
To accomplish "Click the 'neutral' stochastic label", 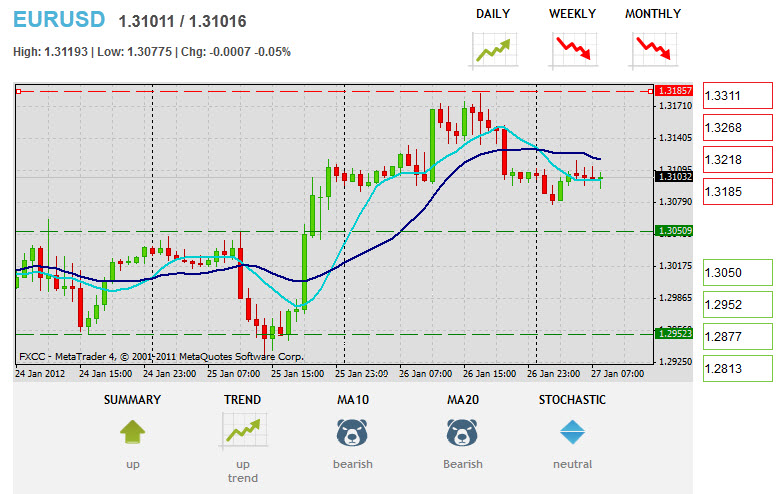I will click(572, 464).
